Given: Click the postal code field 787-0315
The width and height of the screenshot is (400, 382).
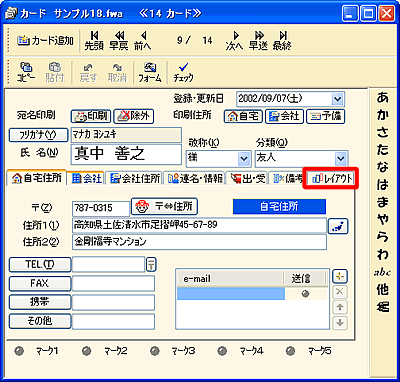Looking at the screenshot, I should pos(100,209).
